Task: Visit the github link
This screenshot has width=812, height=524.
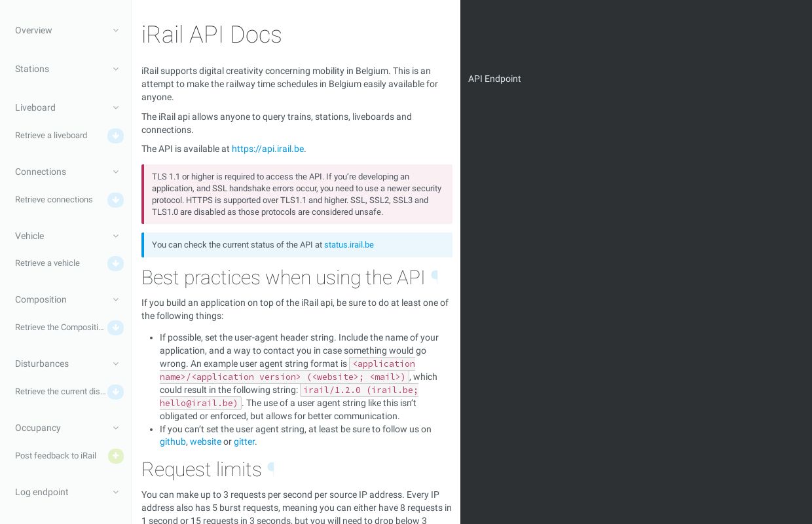Action: coord(173,441)
